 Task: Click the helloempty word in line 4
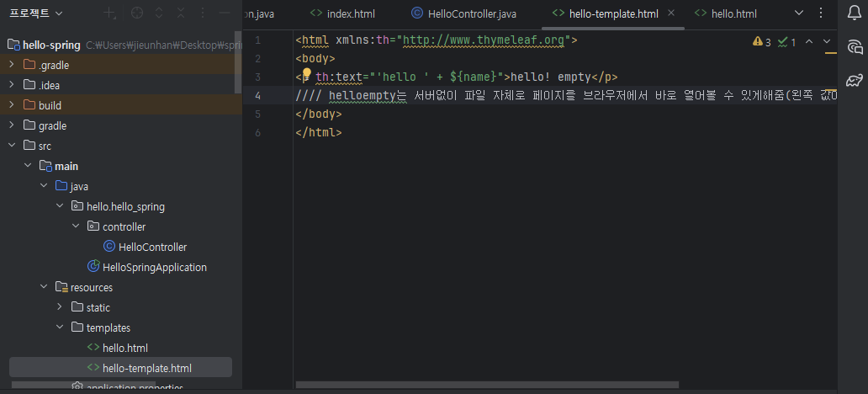(x=363, y=95)
